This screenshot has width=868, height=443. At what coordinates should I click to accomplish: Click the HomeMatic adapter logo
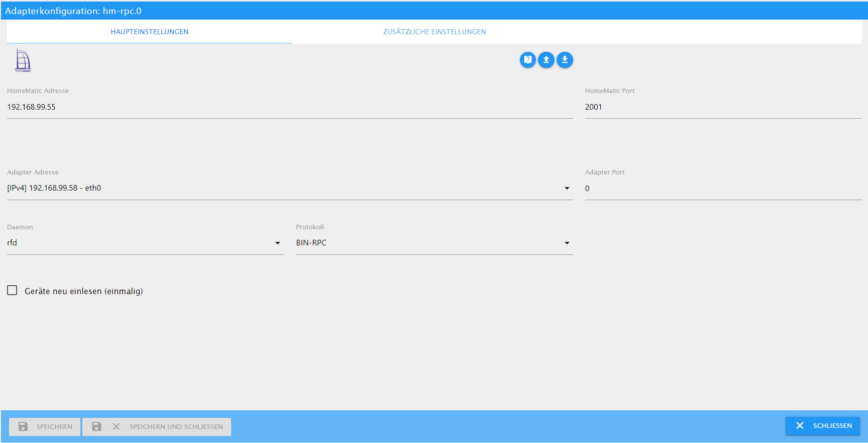(23, 60)
